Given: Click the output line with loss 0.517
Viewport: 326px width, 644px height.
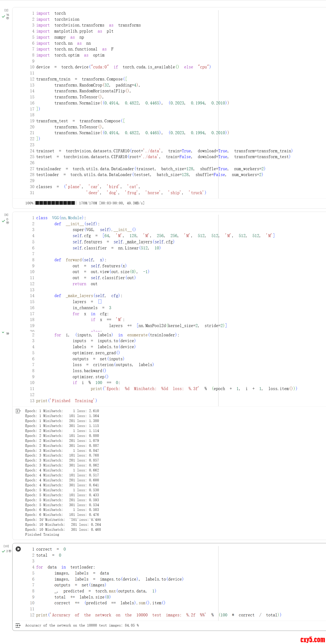Looking at the screenshot, I should point(62,475).
